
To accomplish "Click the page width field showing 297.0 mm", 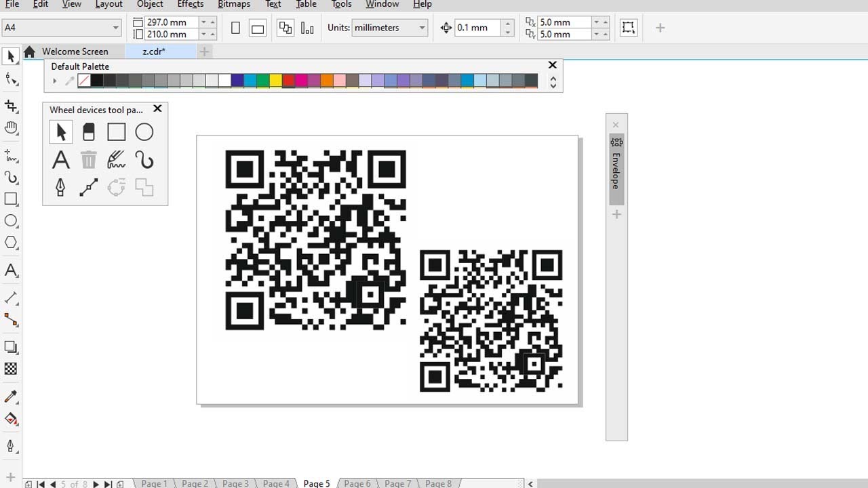I will pyautogui.click(x=171, y=22).
